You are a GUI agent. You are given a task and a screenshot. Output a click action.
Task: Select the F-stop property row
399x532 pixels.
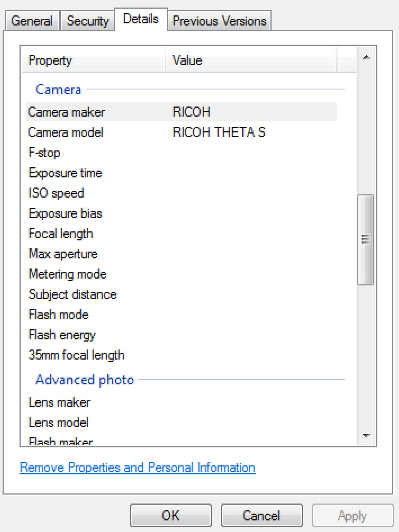tap(181, 152)
